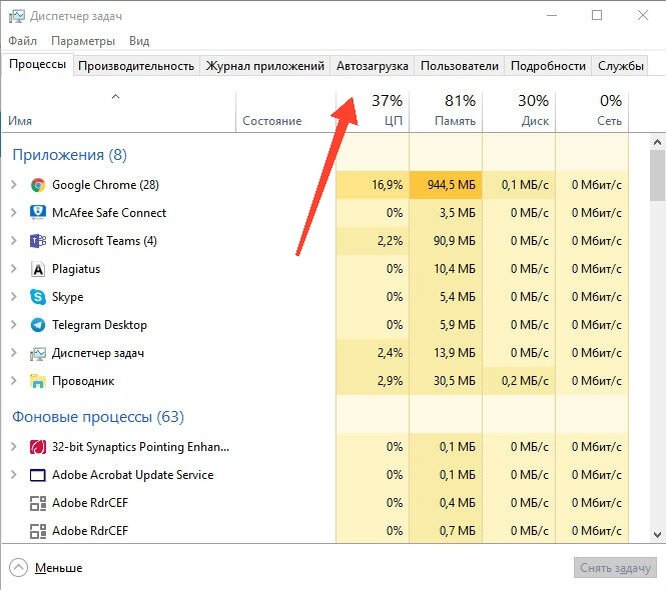Click the Synaptics Pointing Enhancer icon
Image resolution: width=666 pixels, height=590 pixels.
(x=38, y=447)
